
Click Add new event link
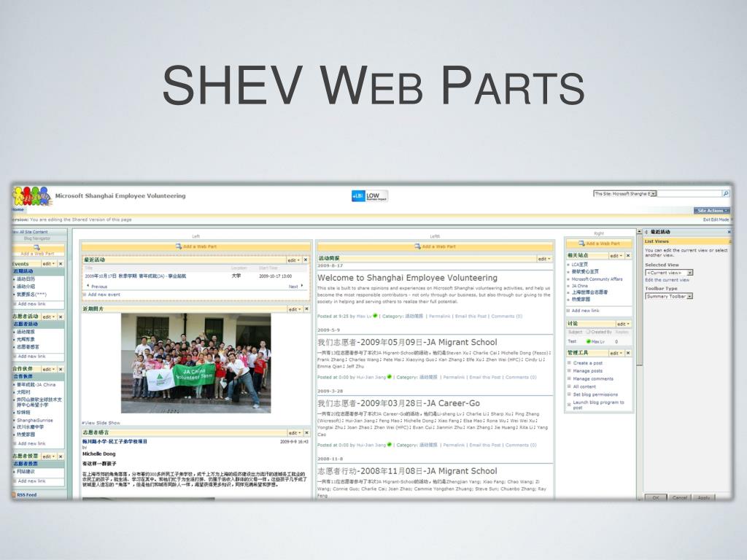(104, 295)
